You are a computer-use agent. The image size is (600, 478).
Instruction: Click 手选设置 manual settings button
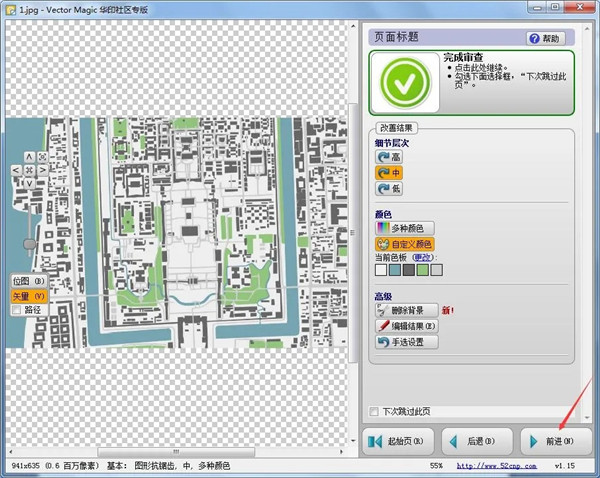coord(407,342)
